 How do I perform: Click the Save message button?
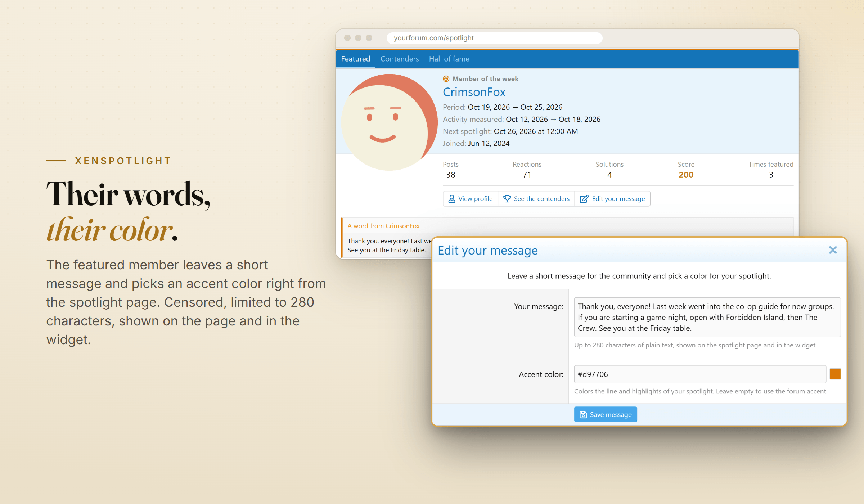pos(606,415)
